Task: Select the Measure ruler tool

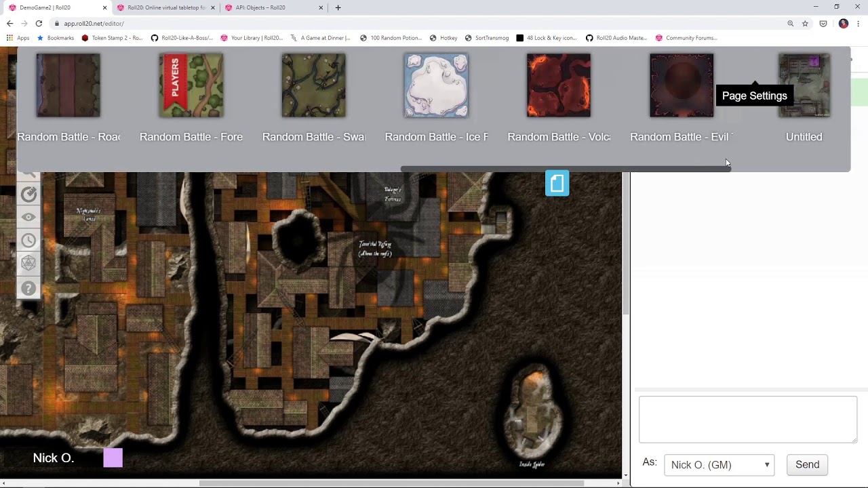Action: [28, 195]
